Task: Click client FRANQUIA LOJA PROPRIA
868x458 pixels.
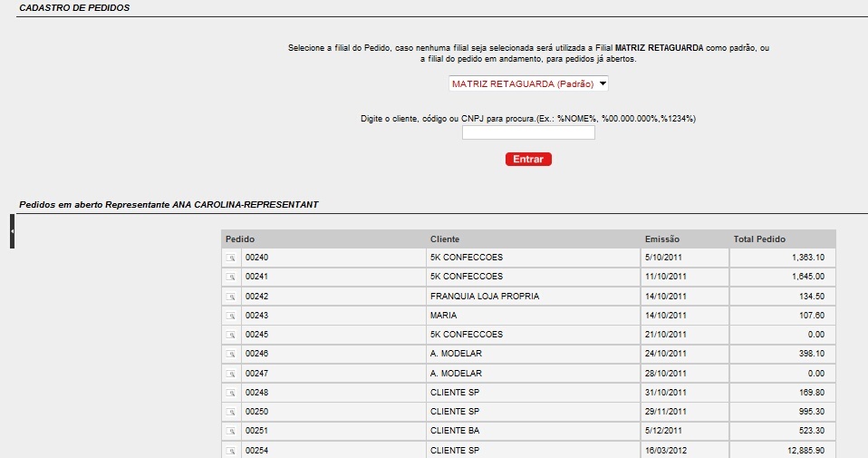Action: coord(485,297)
